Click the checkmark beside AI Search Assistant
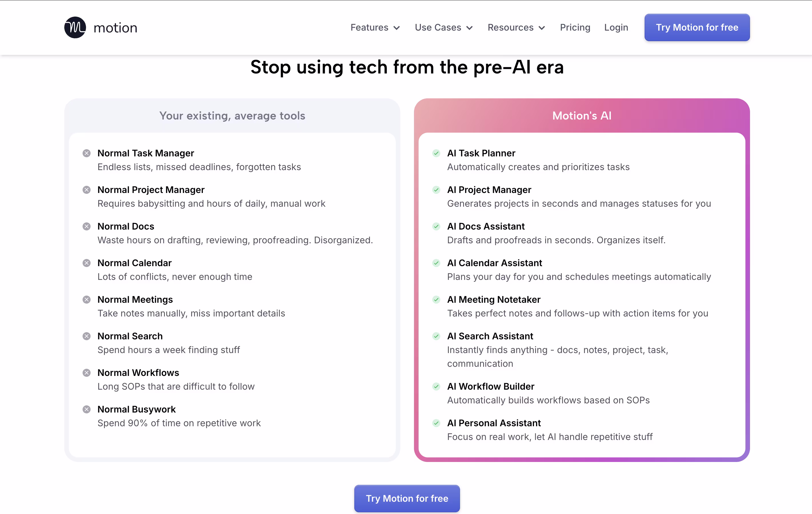Viewport: 812px width, 514px height. 436,336
